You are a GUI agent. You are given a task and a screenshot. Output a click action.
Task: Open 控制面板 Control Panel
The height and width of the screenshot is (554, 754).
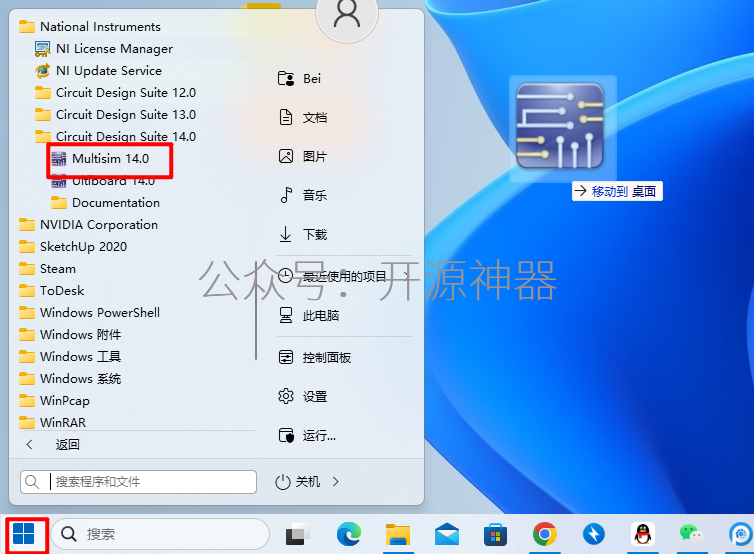pyautogui.click(x=315, y=357)
